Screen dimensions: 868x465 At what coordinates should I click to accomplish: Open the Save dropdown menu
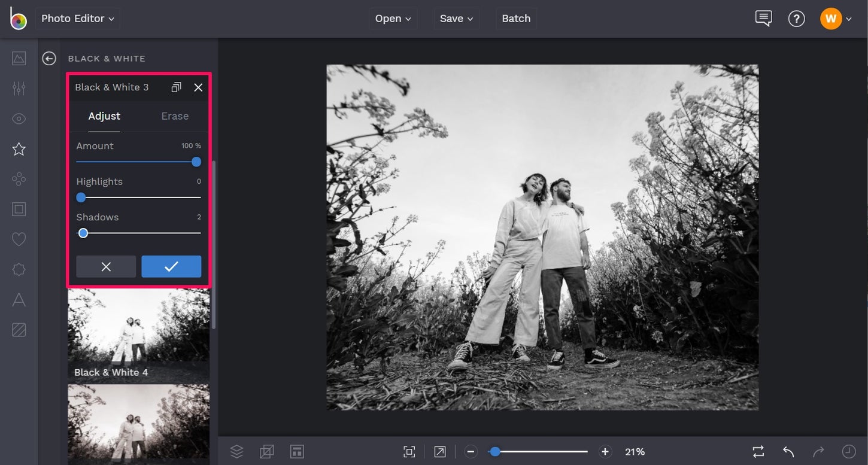pos(456,18)
